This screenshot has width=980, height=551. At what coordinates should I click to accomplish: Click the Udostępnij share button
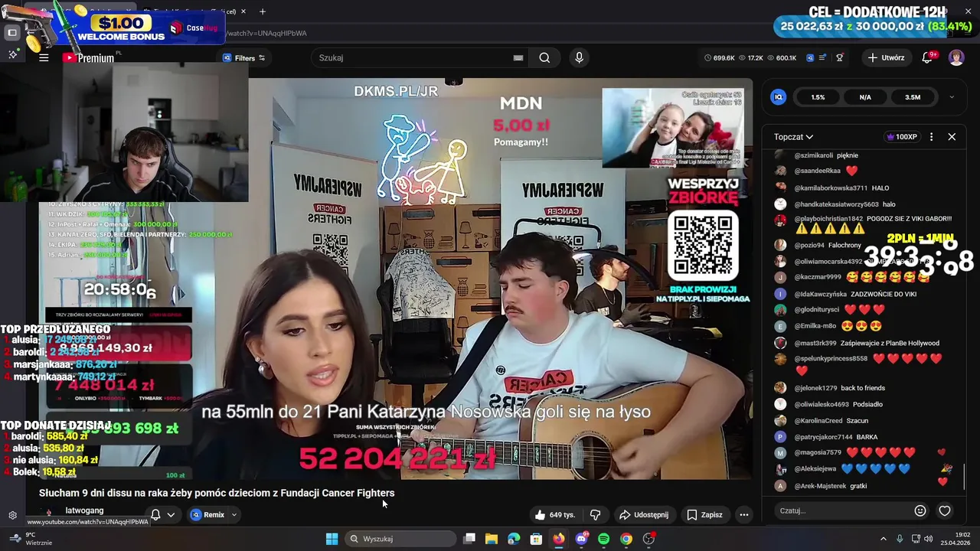[x=644, y=515]
